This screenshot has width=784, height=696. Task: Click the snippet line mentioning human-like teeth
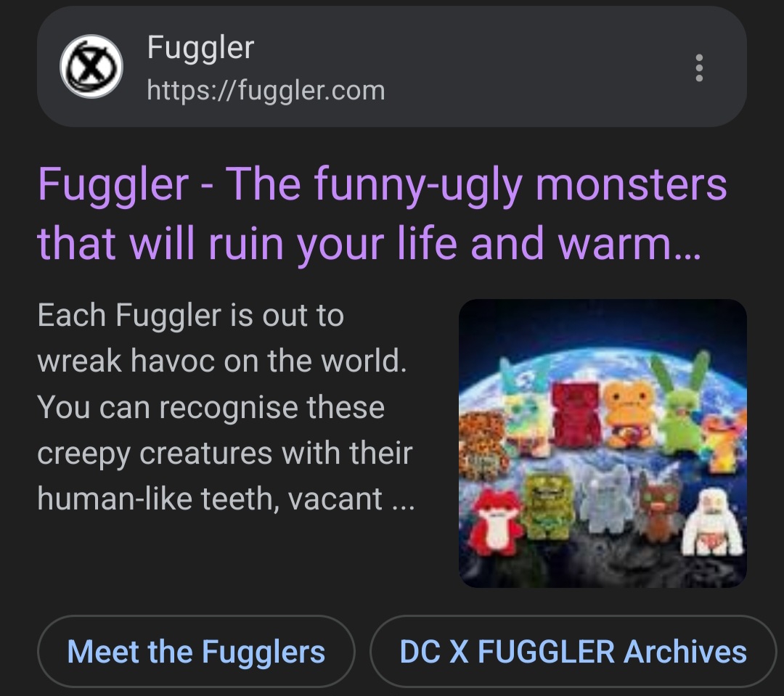tap(226, 499)
